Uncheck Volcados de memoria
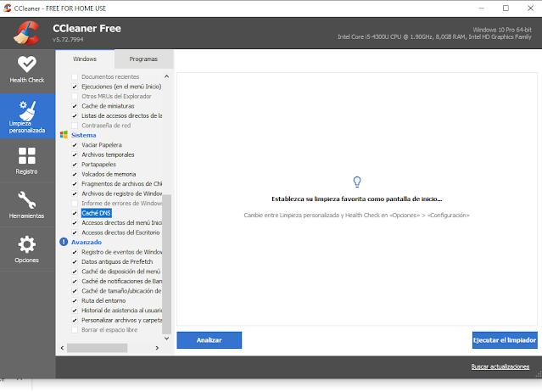 coord(75,174)
